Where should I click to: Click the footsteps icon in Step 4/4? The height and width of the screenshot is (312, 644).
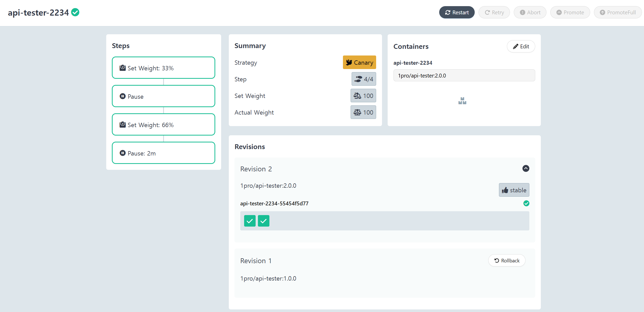click(x=359, y=79)
